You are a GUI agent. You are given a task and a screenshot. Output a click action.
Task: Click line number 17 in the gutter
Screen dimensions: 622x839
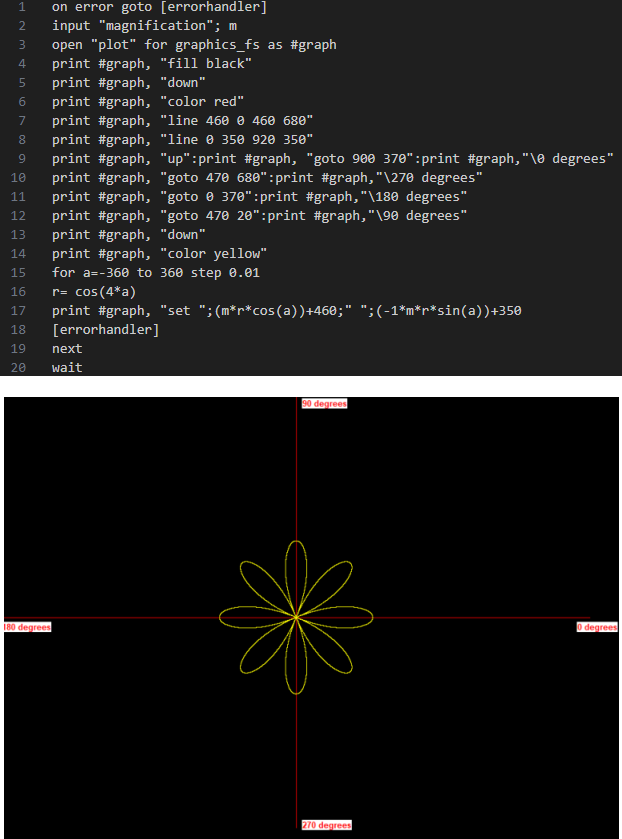pyautogui.click(x=20, y=311)
